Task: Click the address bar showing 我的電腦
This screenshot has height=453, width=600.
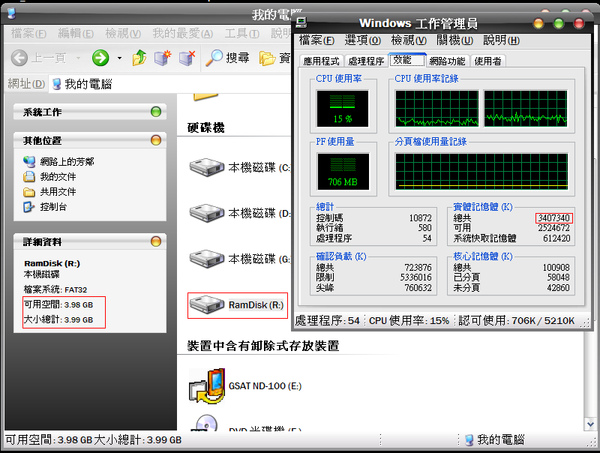Action: click(x=170, y=84)
